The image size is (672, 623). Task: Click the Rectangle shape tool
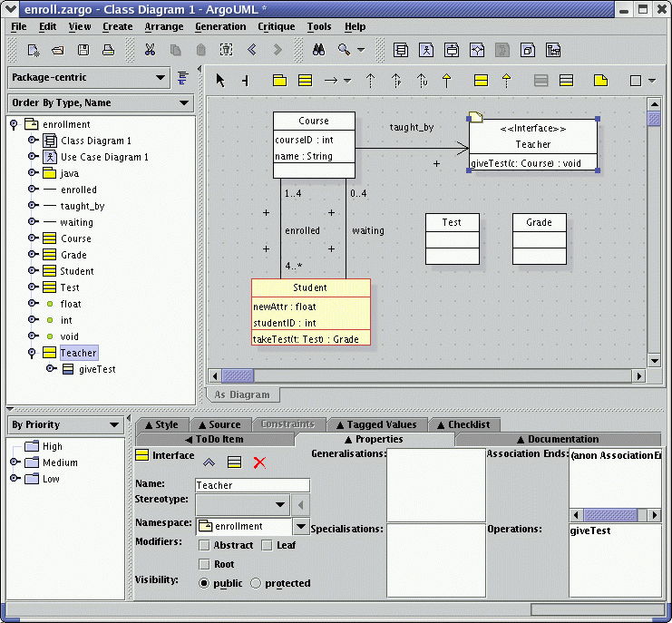(636, 80)
